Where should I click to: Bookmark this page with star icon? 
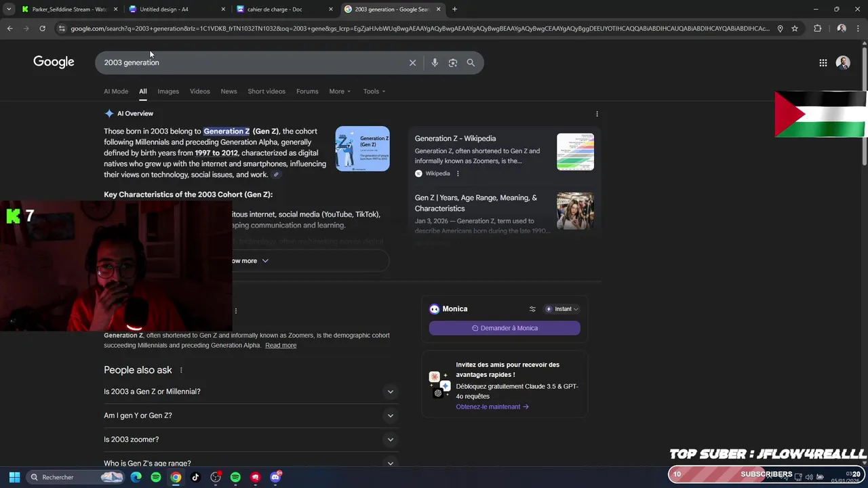(795, 28)
